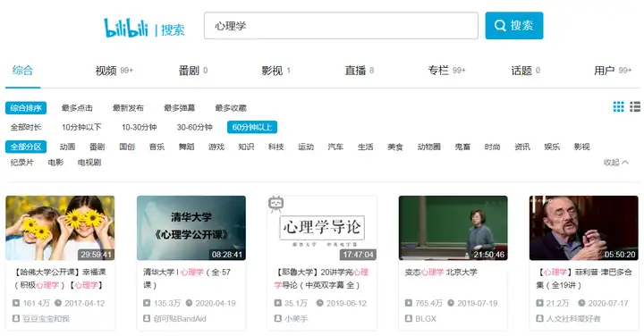Open uploader 创可贴BandAid profile
Screen dimensions: 644x336
[x=180, y=318]
